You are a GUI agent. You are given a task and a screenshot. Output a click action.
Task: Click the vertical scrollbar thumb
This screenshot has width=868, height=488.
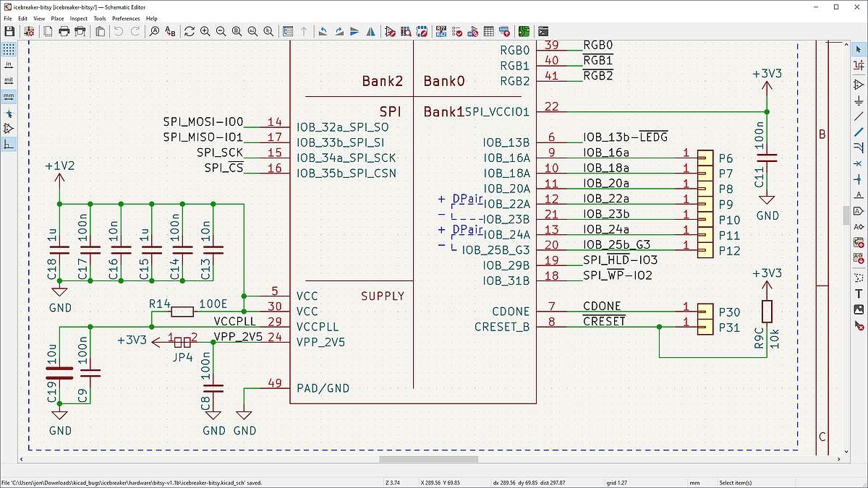(x=846, y=215)
